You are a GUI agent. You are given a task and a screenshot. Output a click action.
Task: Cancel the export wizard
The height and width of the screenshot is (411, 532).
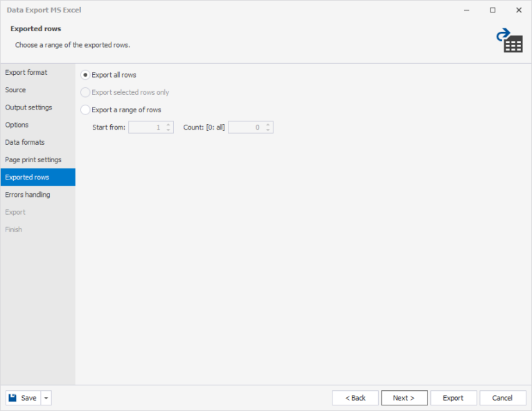click(x=502, y=398)
